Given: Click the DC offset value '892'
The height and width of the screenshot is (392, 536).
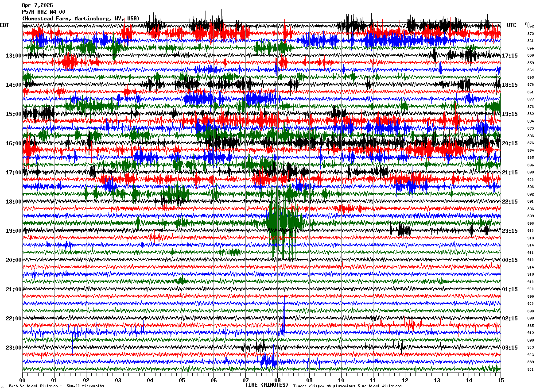Looking at the screenshot, I should (x=530, y=194).
